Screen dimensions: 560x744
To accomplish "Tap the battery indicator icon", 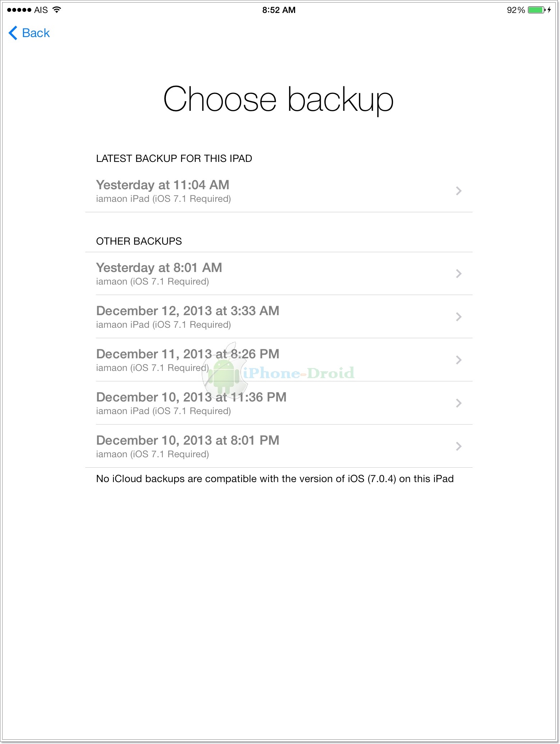I will click(x=536, y=10).
